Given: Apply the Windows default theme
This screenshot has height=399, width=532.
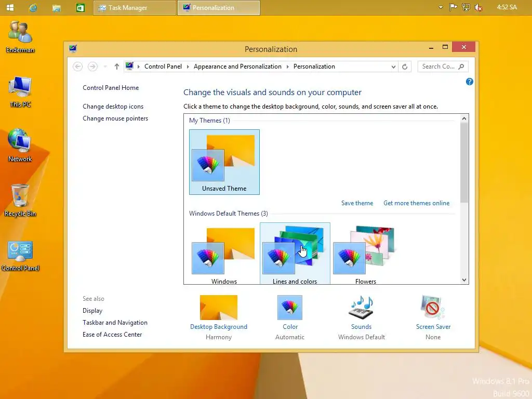Looking at the screenshot, I should tap(224, 255).
